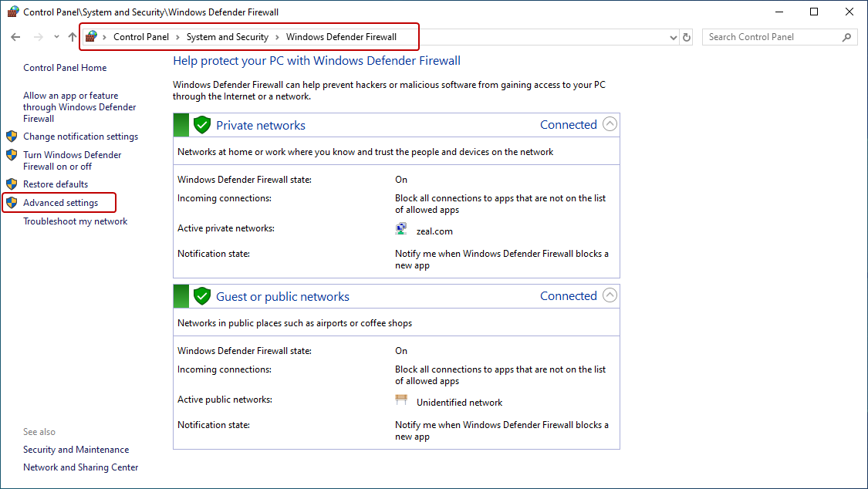Select Control Panel in breadcrumb path
868x489 pixels.
coord(140,37)
